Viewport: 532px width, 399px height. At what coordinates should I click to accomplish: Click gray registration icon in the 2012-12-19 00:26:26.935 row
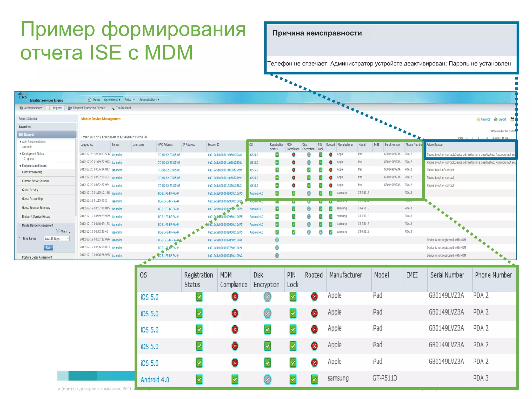[x=277, y=255]
